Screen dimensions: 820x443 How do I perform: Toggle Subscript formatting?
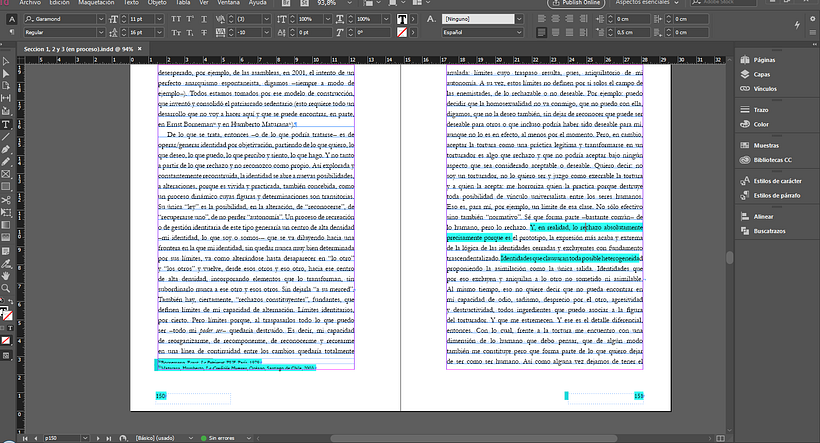(x=190, y=32)
